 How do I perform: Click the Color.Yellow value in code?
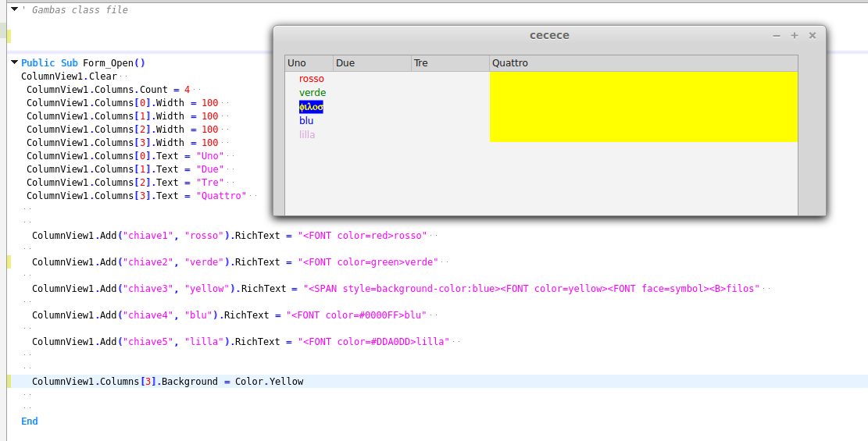269,382
